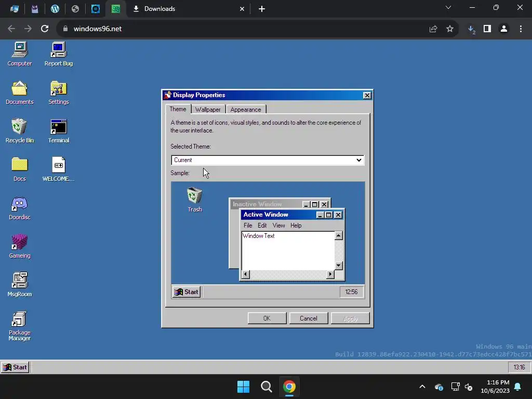The height and width of the screenshot is (399, 532).
Task: Click the browser back arrow
Action: [11, 29]
